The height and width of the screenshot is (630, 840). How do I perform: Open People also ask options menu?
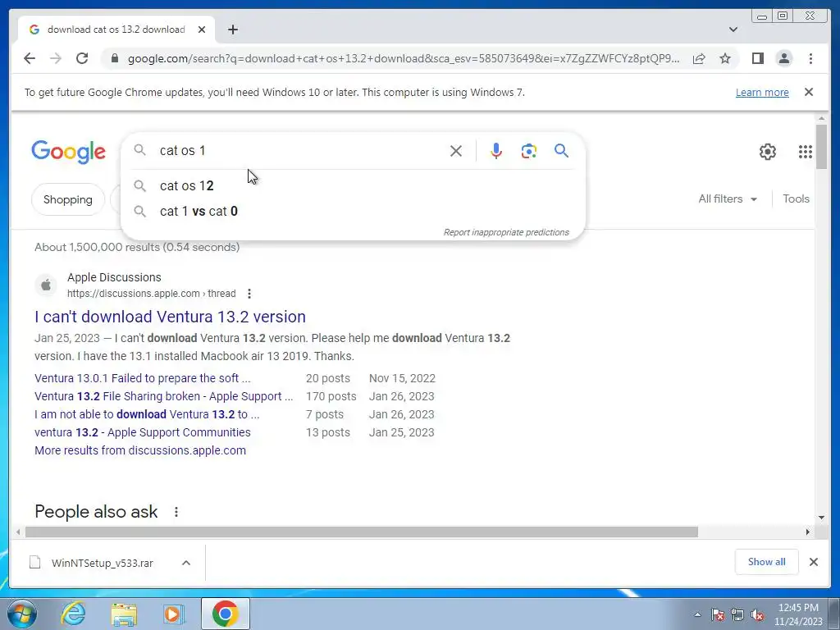click(x=176, y=512)
